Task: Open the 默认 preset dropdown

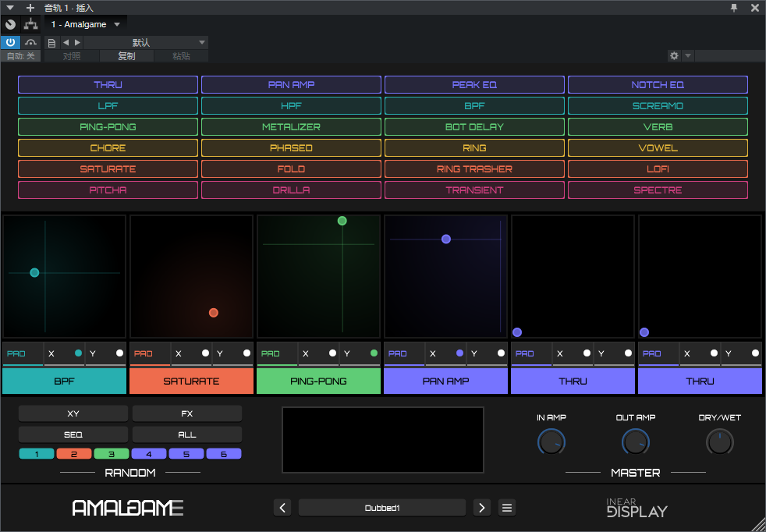Action: 146,43
